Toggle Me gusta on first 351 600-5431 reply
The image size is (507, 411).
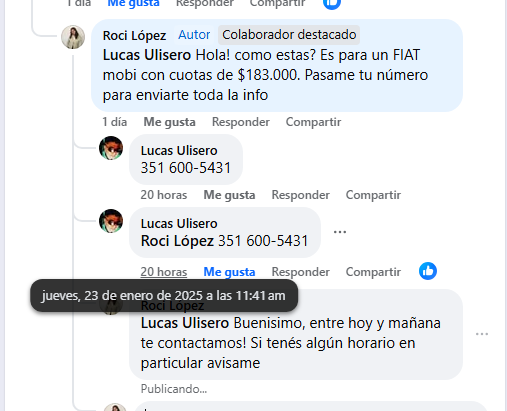click(229, 195)
